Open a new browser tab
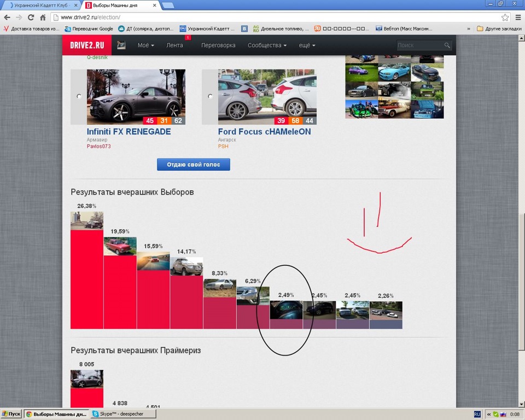Image resolution: width=525 pixels, height=420 pixels. [168, 5]
